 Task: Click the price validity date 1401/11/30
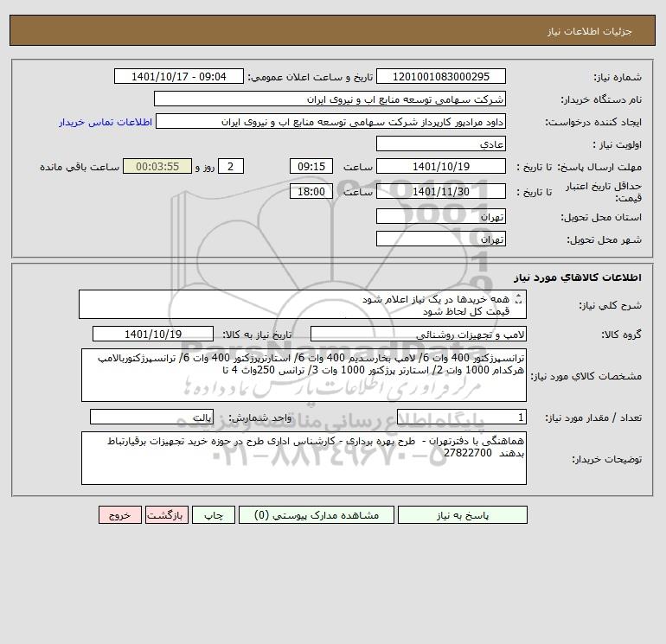click(x=441, y=191)
